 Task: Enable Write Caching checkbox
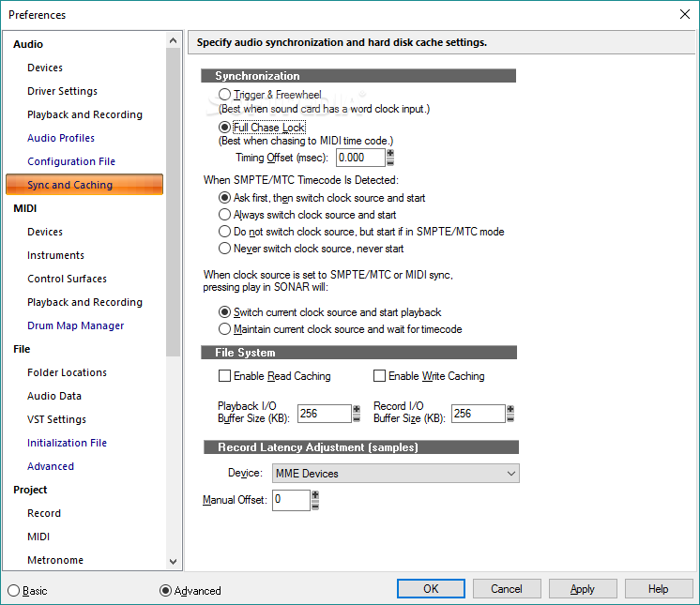[379, 376]
